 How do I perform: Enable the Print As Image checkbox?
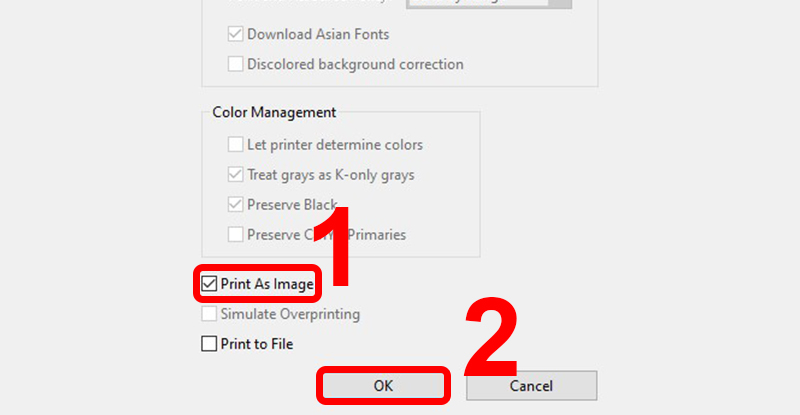[209, 284]
